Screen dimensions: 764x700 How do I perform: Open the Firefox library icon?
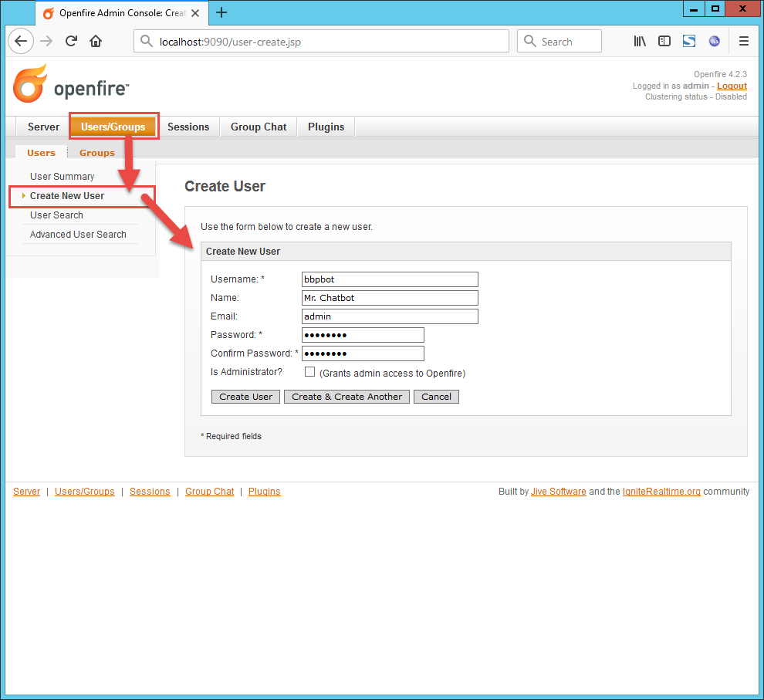click(x=639, y=42)
